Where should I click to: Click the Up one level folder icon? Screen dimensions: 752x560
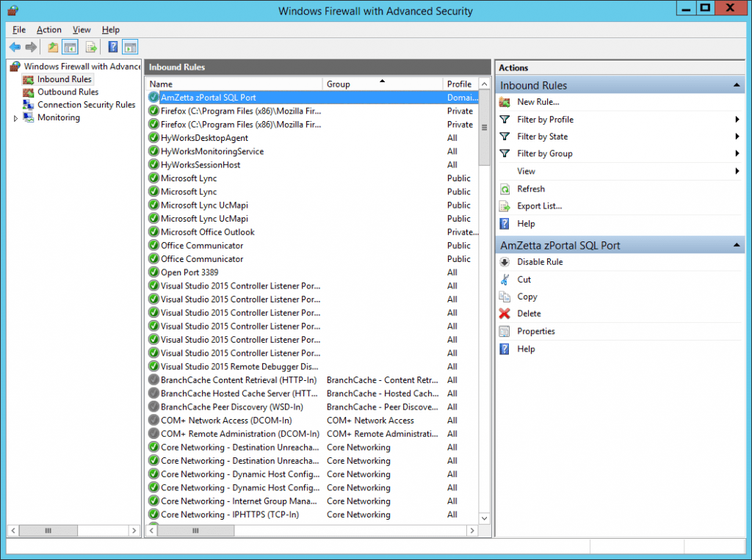pos(53,47)
